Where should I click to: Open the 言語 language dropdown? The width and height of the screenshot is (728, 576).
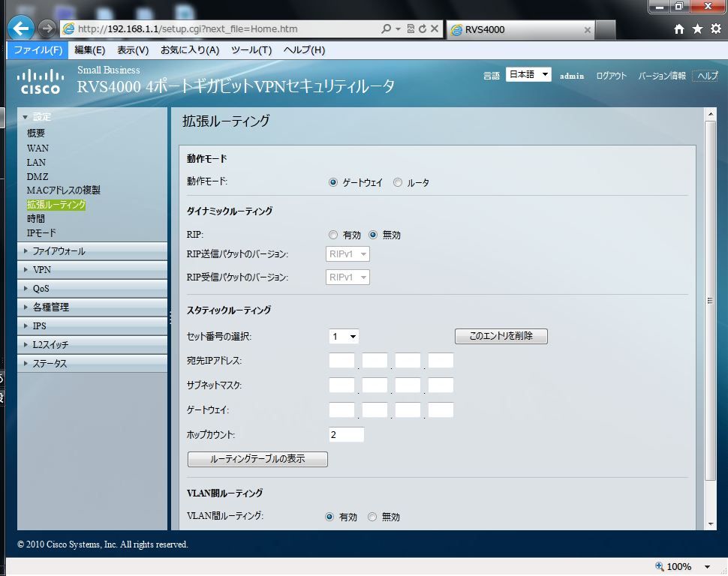coord(528,74)
